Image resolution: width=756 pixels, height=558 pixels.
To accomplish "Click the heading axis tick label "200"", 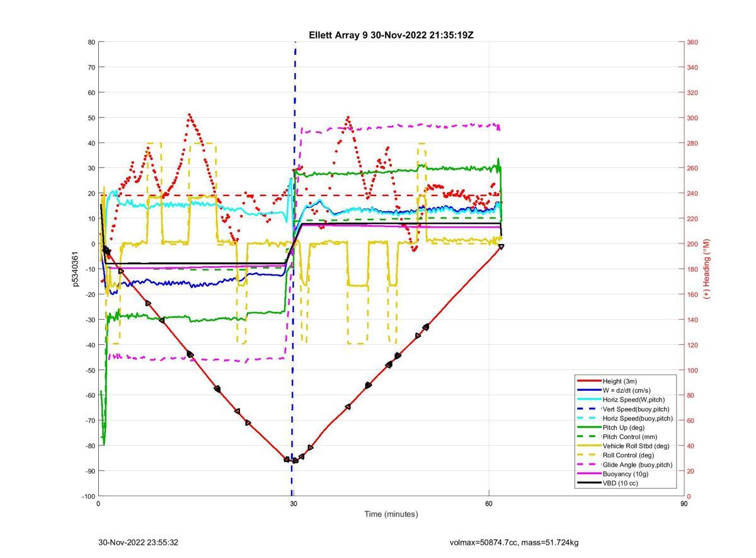I will (x=692, y=244).
